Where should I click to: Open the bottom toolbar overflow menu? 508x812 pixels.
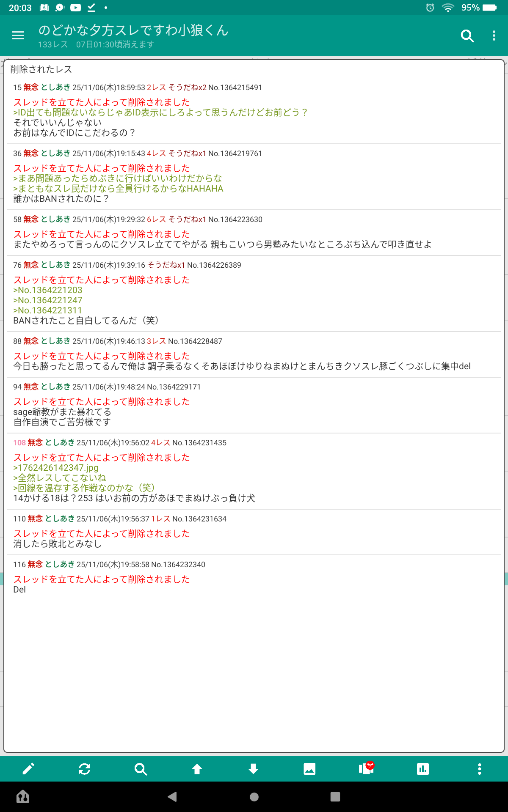[479, 769]
